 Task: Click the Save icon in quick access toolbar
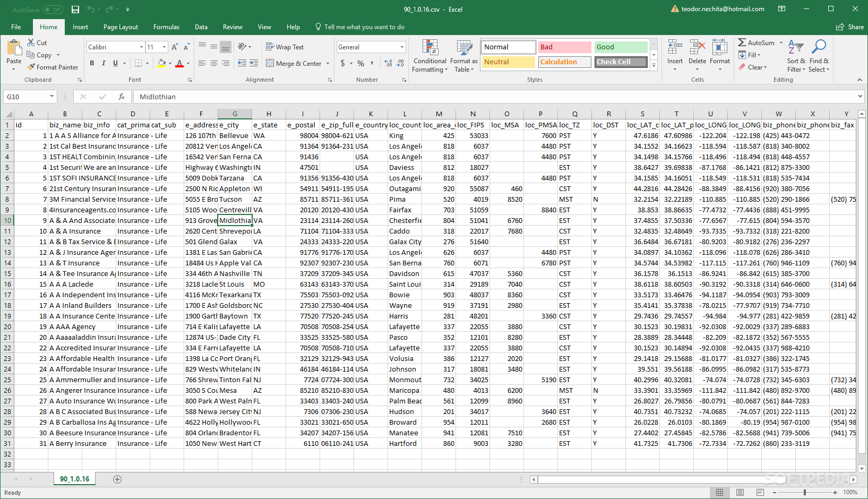pos(75,10)
